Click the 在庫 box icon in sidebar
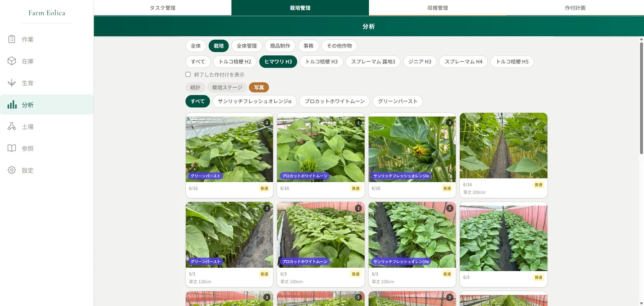 pyautogui.click(x=12, y=61)
